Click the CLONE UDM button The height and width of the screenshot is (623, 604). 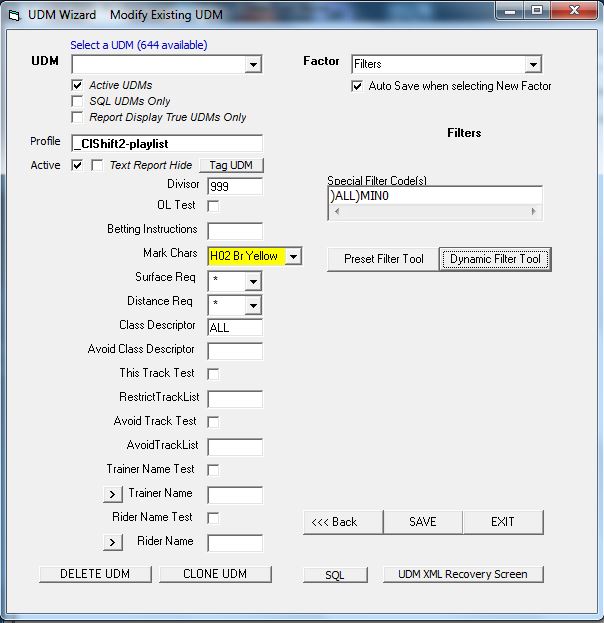coord(215,574)
